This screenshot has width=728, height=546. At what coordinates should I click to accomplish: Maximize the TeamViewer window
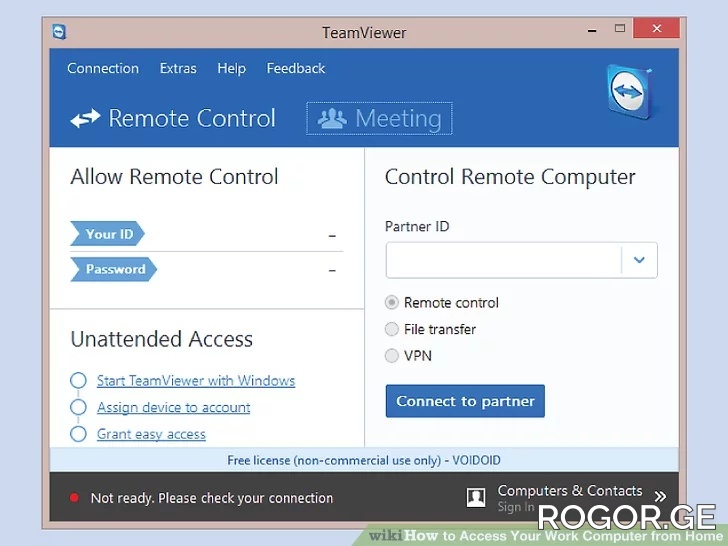[x=620, y=28]
